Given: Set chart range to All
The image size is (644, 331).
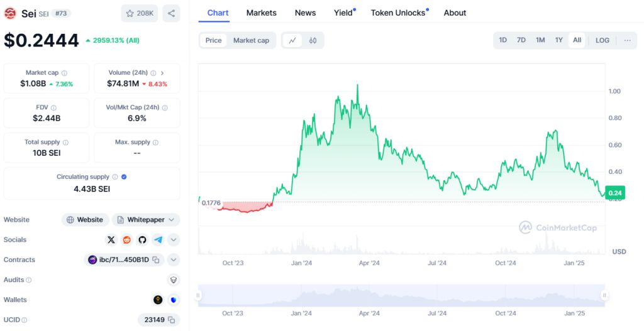Looking at the screenshot, I should pyautogui.click(x=577, y=40).
